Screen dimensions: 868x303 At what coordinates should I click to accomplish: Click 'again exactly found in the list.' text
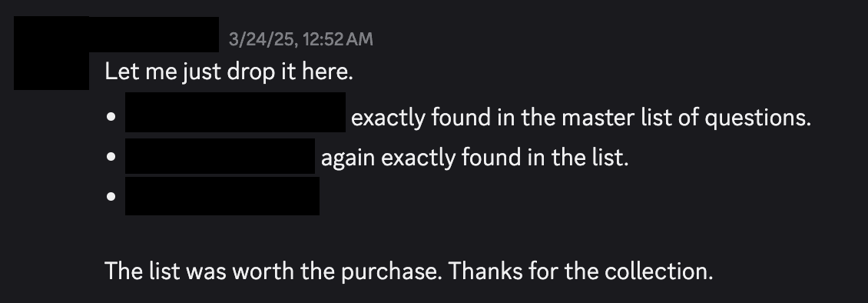point(475,158)
